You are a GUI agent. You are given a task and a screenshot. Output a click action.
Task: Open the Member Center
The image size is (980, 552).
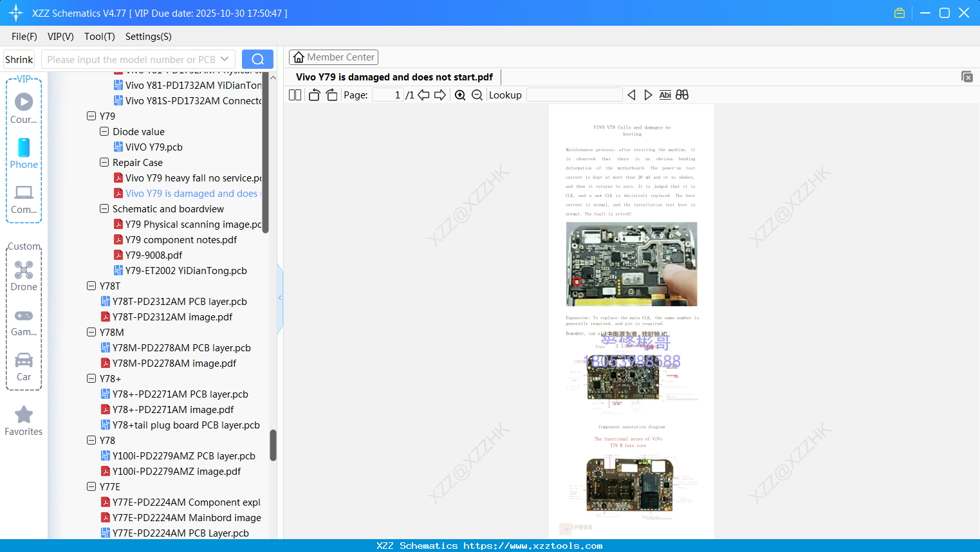333,57
